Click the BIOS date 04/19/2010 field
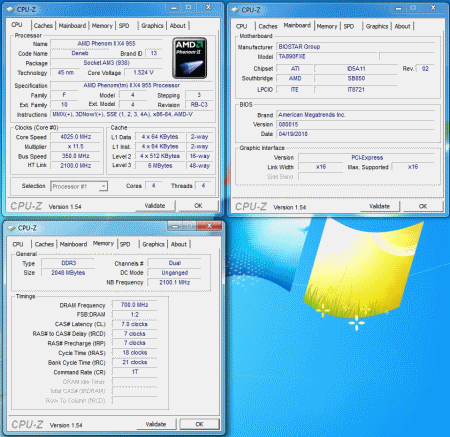The height and width of the screenshot is (437, 450). point(356,134)
